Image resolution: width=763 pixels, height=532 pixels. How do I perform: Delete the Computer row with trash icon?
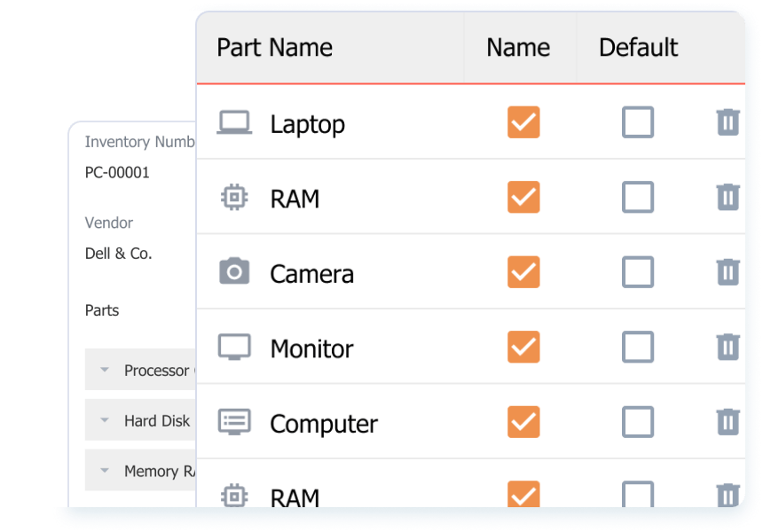click(728, 422)
